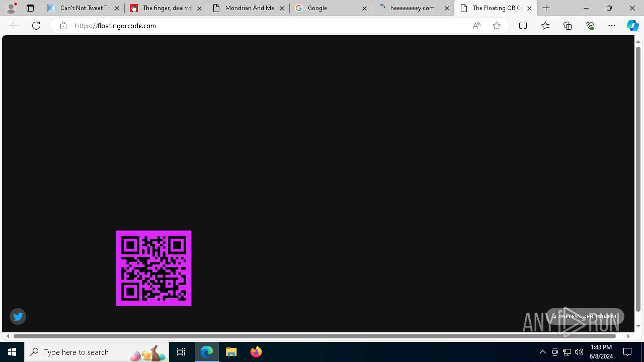Screen dimensions: 644x362
Task: Open Microsoft Edge from the taskbar
Action: click(x=207, y=352)
